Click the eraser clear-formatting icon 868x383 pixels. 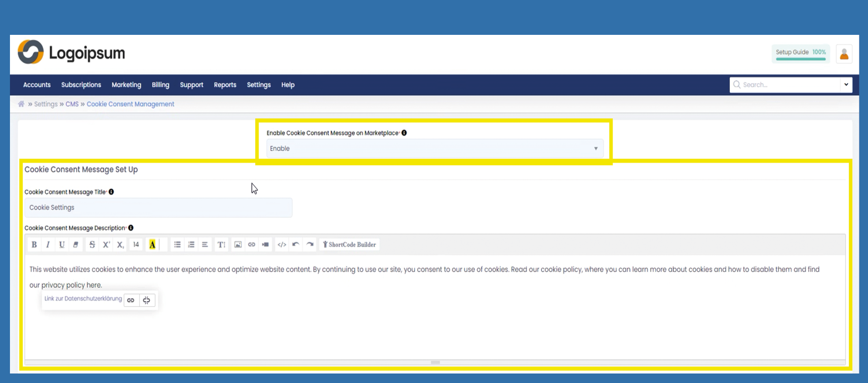coord(76,244)
